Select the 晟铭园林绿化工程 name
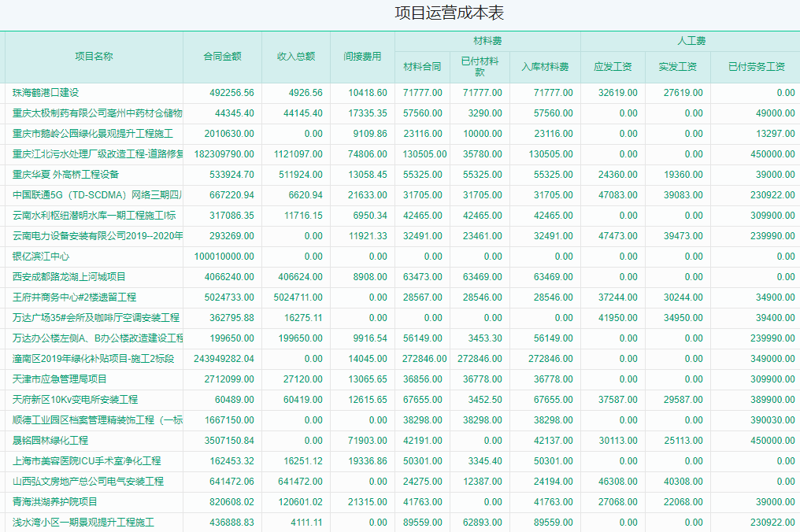 click(x=50, y=440)
